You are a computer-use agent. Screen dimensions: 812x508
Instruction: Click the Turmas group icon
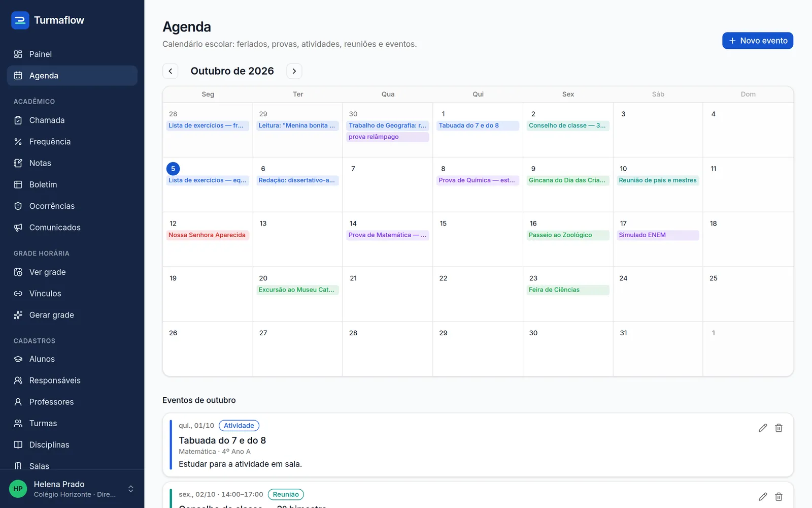18,423
